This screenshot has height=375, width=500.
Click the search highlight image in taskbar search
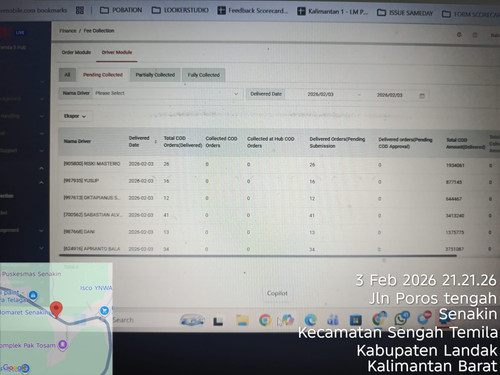[192, 320]
